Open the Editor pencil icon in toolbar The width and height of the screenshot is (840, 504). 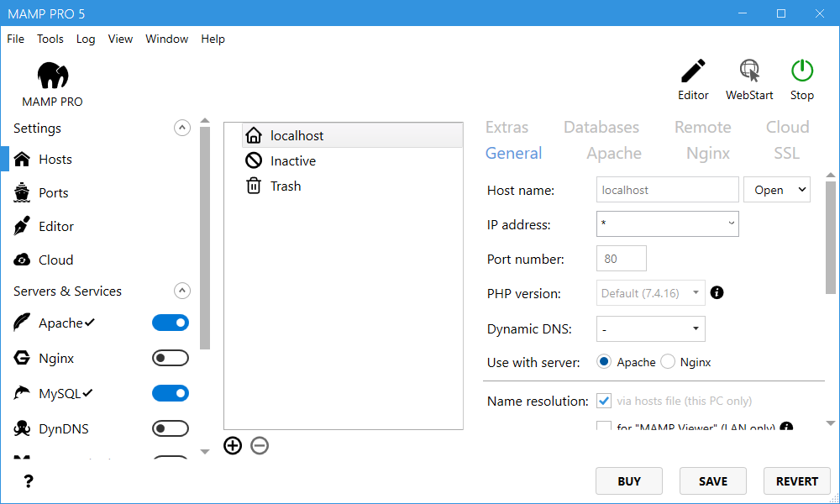pyautogui.click(x=693, y=72)
